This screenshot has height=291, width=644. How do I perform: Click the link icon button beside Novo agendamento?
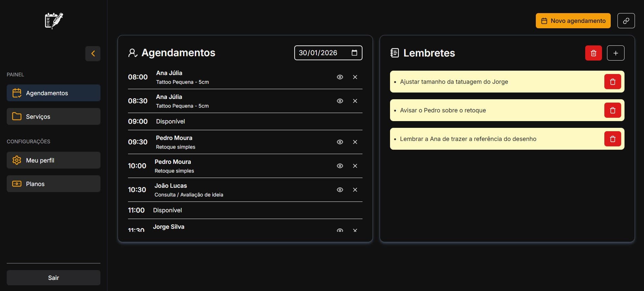point(626,21)
